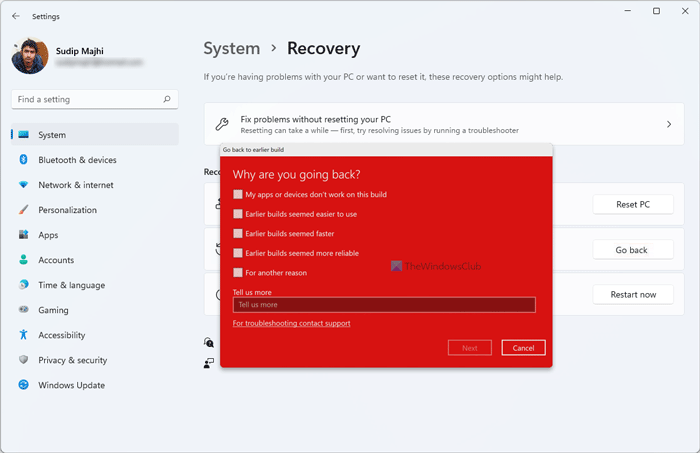The height and width of the screenshot is (453, 700).
Task: Click the Restart now button
Action: click(x=633, y=295)
